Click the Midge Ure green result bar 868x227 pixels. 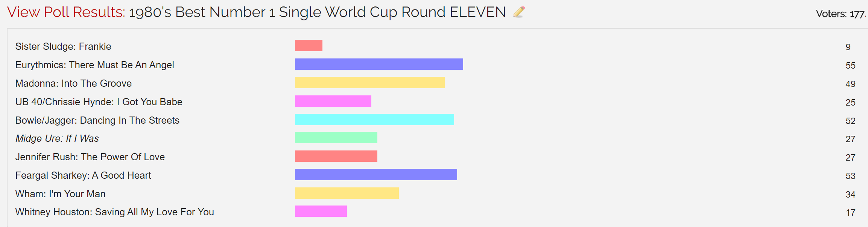tap(336, 138)
